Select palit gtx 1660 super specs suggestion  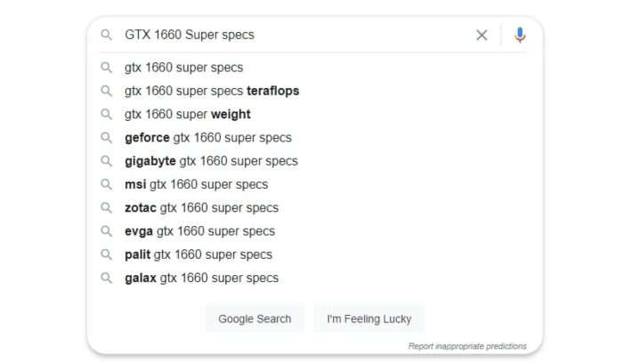pyautogui.click(x=314, y=255)
